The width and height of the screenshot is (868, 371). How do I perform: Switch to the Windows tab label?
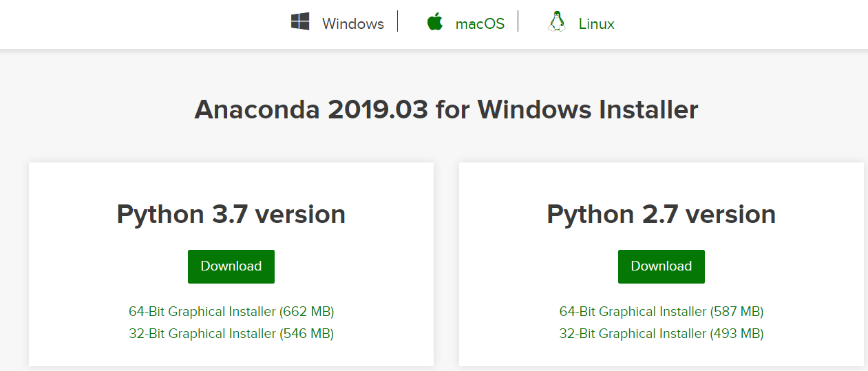click(x=352, y=24)
